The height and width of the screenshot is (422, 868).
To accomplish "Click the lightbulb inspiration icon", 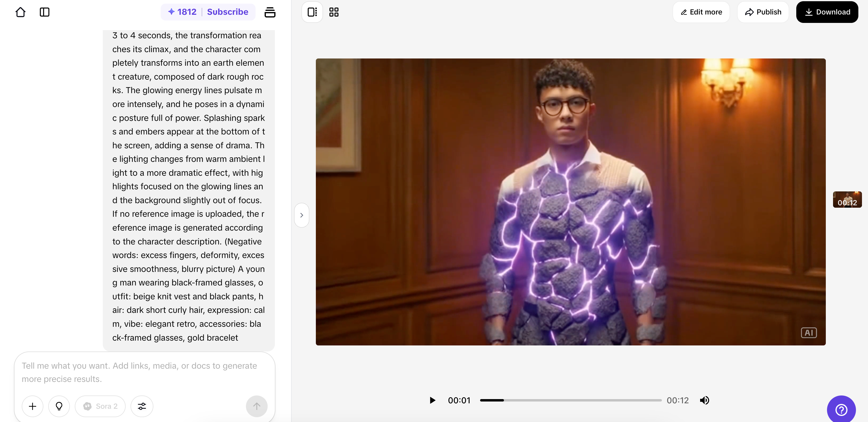I will pos(59,406).
